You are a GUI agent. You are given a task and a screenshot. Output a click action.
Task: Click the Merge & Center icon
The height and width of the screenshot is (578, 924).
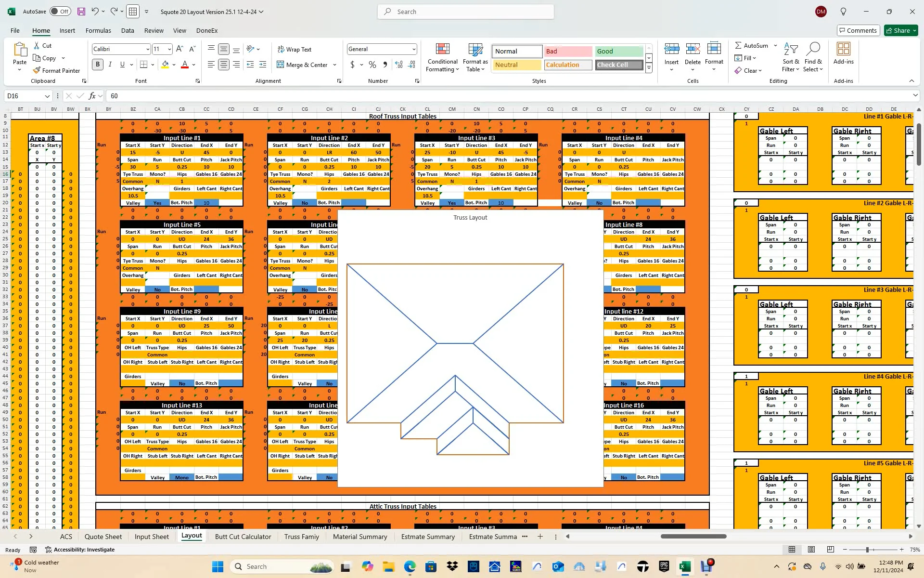pos(281,65)
